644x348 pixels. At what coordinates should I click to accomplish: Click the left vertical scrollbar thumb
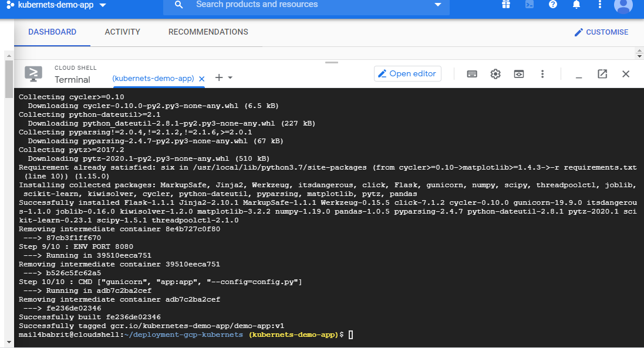pyautogui.click(x=9, y=79)
